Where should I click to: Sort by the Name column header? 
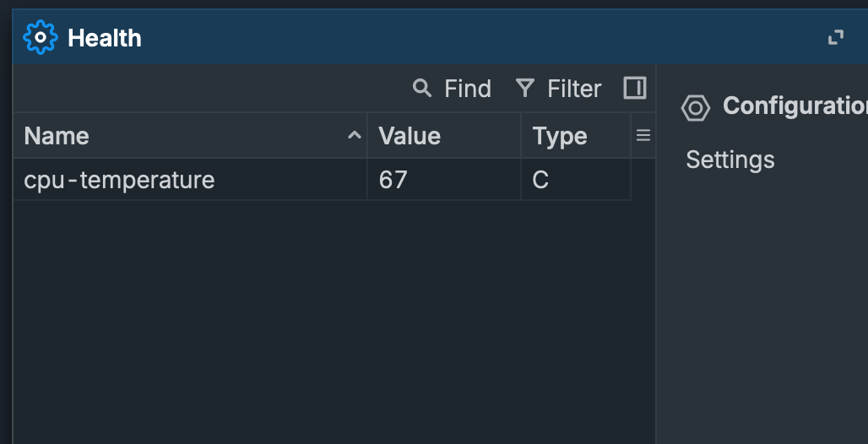coord(190,136)
